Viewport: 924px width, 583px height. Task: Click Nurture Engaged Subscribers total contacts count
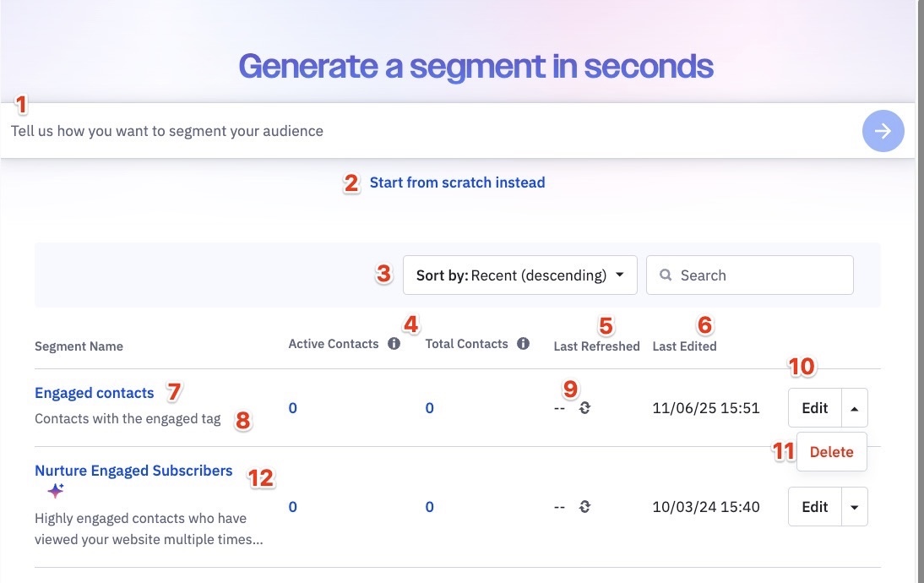click(x=430, y=507)
